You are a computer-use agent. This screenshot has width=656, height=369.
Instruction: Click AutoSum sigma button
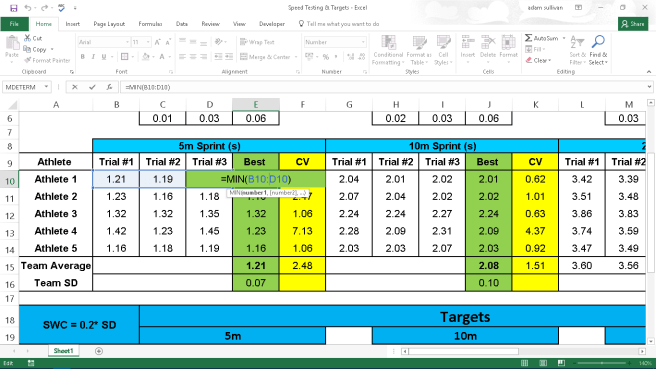tap(541, 38)
